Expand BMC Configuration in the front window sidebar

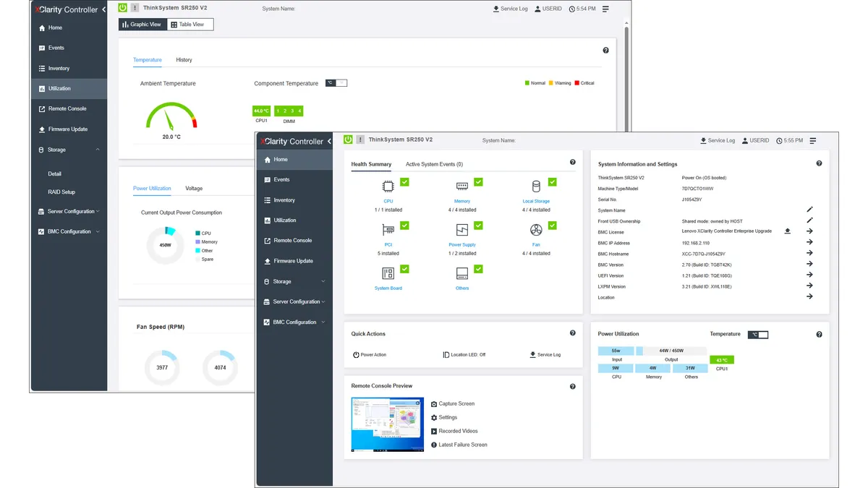click(x=323, y=322)
